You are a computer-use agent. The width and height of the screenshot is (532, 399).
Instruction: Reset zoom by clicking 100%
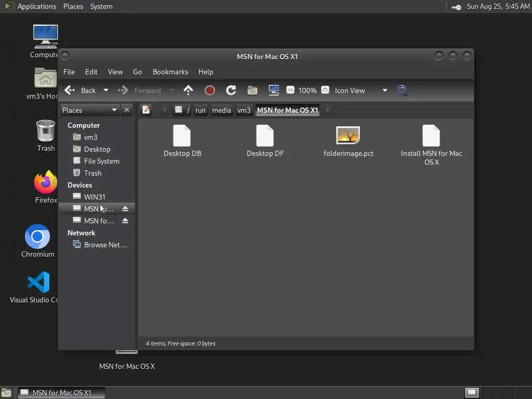point(308,90)
